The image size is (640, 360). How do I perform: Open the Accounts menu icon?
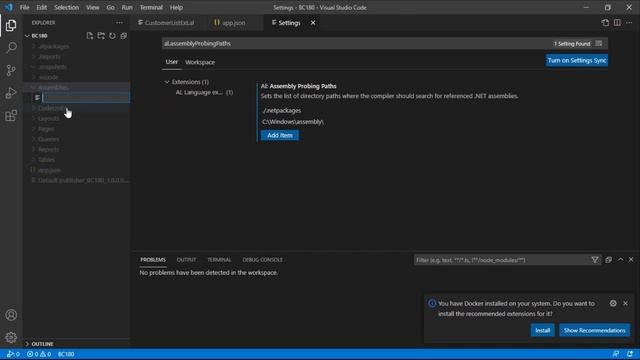click(11, 315)
